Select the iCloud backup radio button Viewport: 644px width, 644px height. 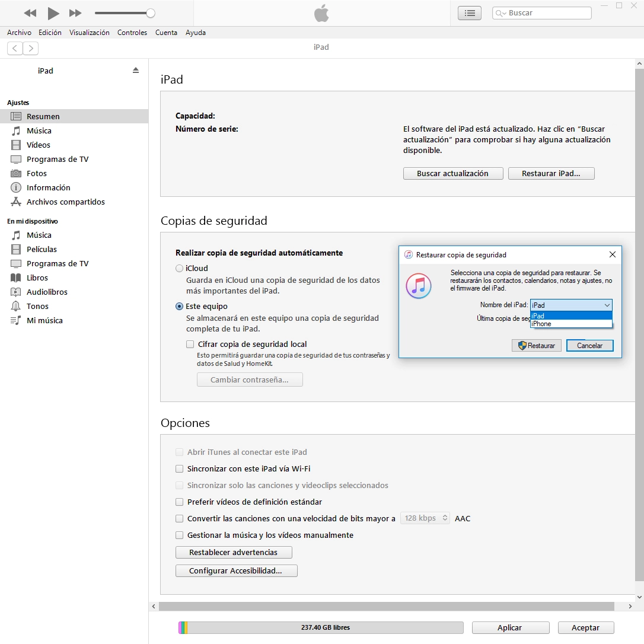coord(180,268)
